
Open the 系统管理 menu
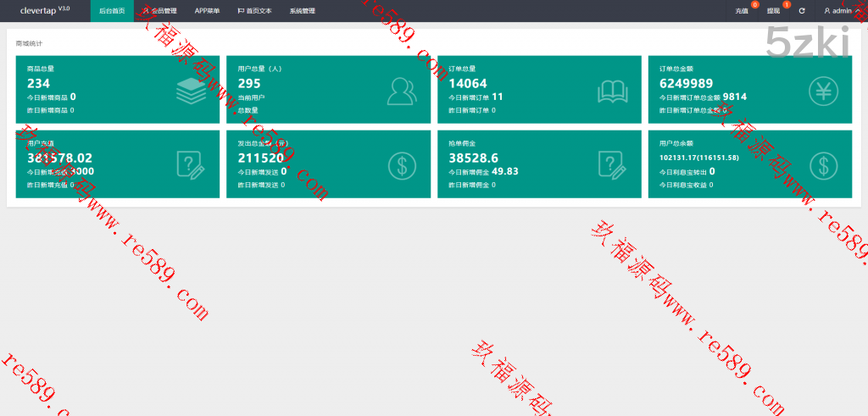point(302,11)
